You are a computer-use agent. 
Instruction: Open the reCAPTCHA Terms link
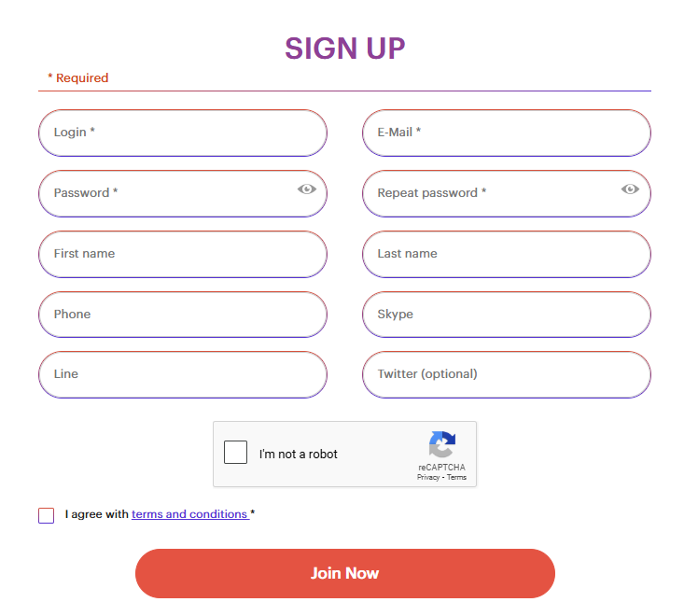(x=456, y=477)
